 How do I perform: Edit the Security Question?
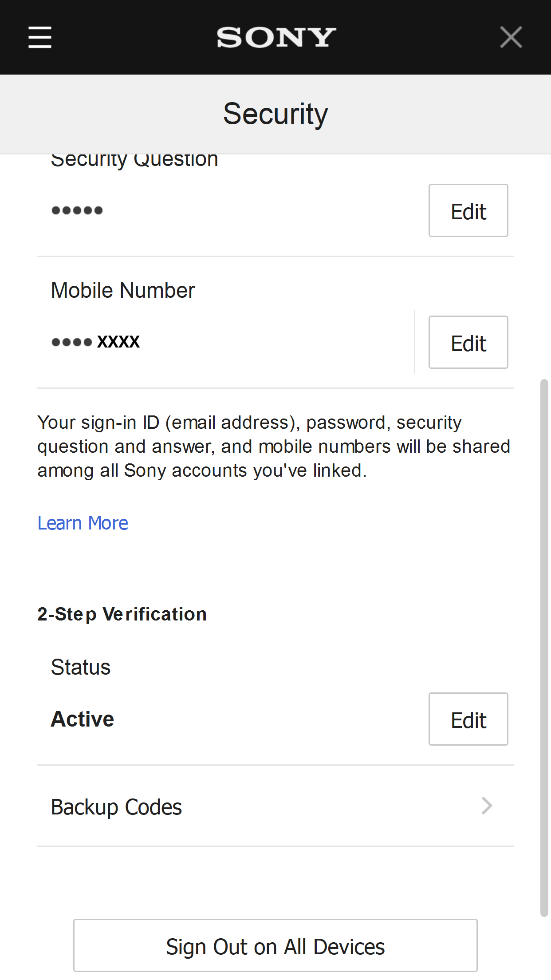pos(468,210)
